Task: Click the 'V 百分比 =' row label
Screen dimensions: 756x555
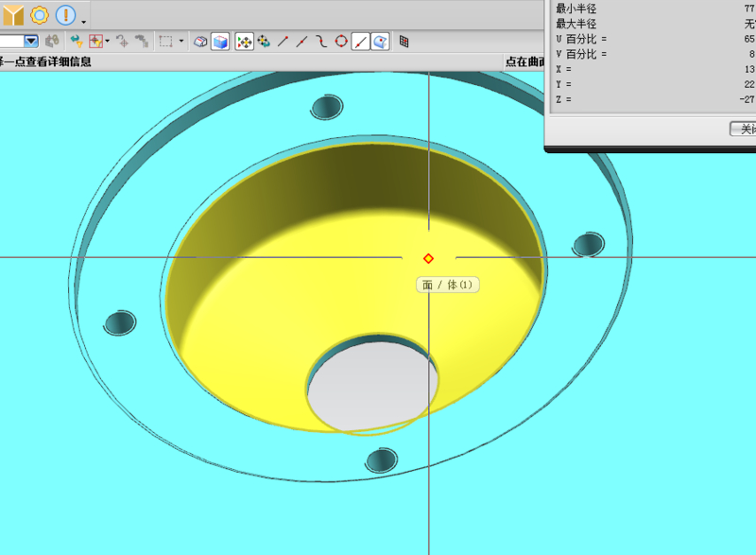Action: click(x=581, y=54)
